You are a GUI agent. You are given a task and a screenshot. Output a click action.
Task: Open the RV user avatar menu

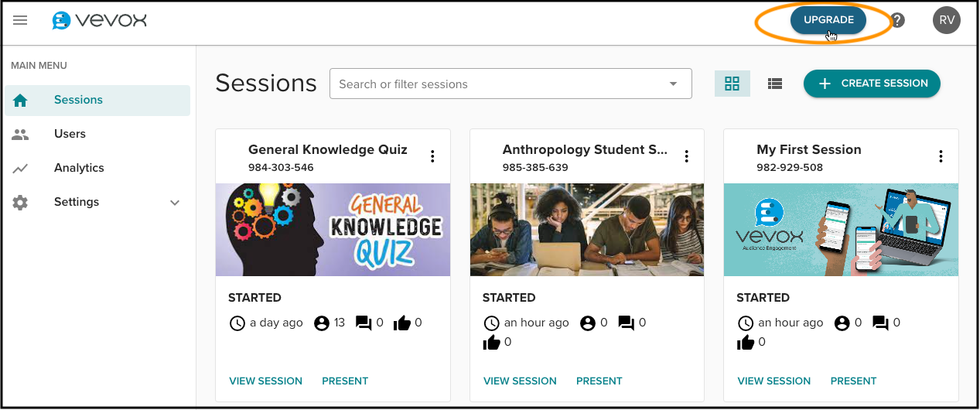[x=947, y=20]
